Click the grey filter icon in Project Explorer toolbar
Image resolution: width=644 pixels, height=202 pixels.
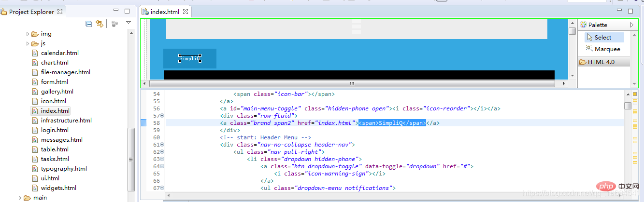click(114, 23)
